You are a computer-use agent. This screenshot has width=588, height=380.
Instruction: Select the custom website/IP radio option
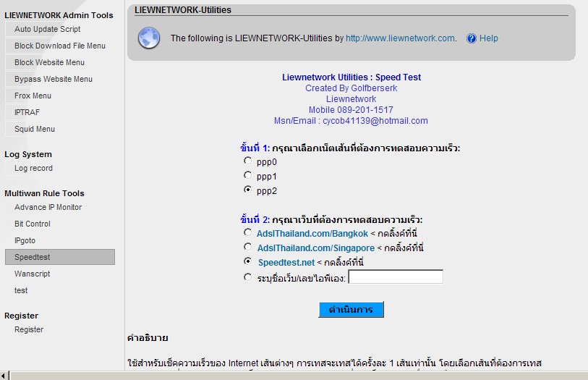click(247, 277)
